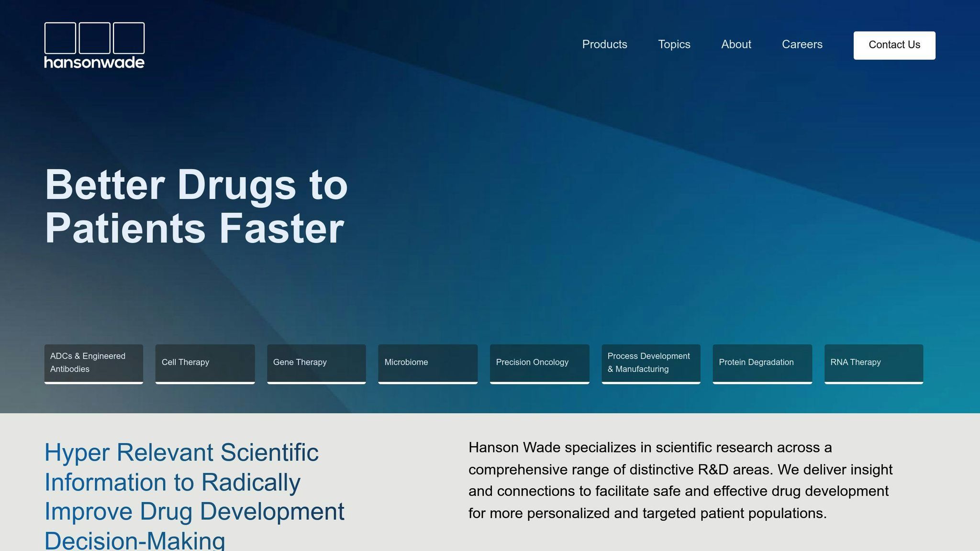Select the Precision Oncology topic card
This screenshot has width=980, height=551.
point(539,364)
